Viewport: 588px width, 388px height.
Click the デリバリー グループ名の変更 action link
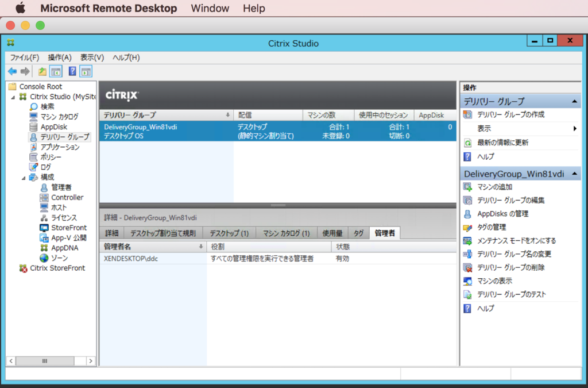(514, 254)
